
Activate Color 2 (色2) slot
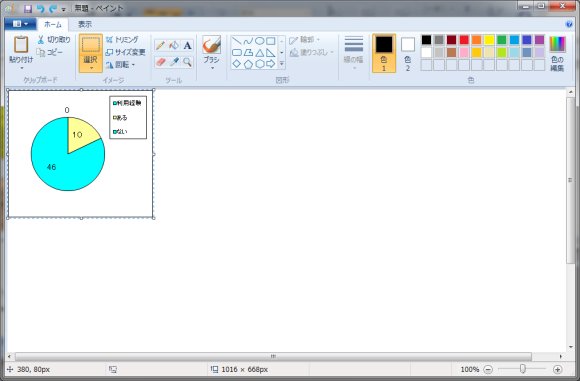(x=408, y=53)
